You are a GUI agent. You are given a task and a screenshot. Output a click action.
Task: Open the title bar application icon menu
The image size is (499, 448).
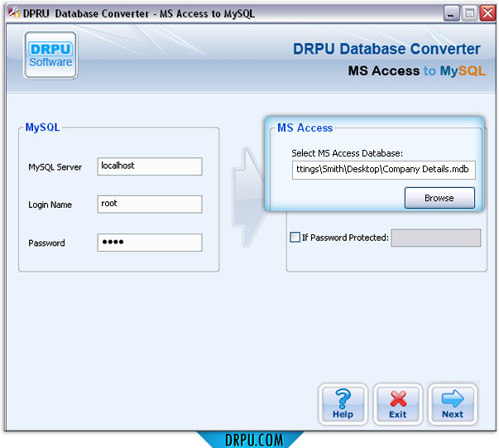12,12
